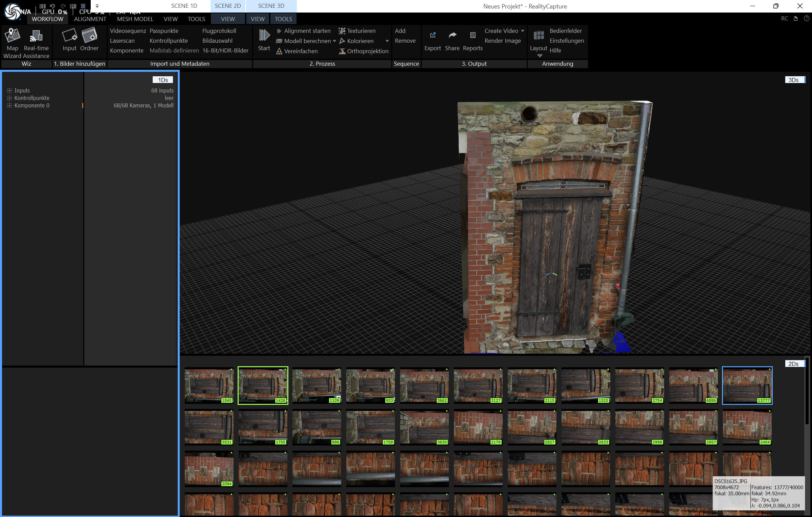The width and height of the screenshot is (812, 517).
Task: Click the Passpunkte button
Action: [164, 31]
